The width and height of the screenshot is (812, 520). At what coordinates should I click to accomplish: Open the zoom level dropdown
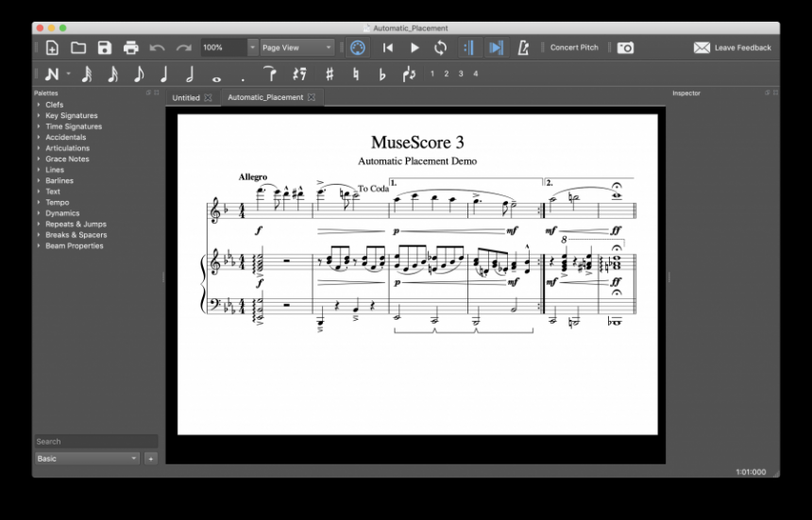point(252,47)
